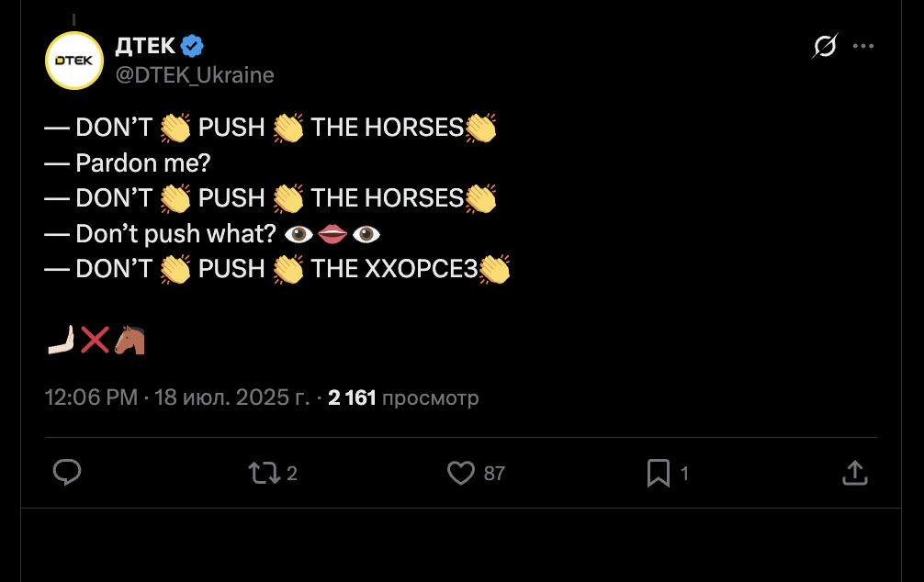
Task: Like the post with the heart icon
Action: [x=460, y=473]
